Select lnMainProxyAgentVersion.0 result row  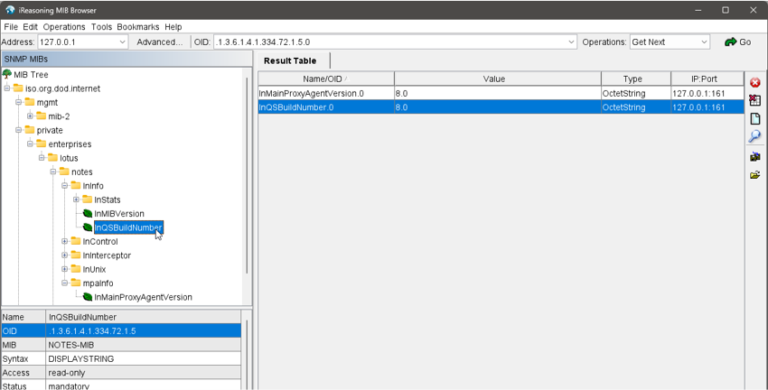[501, 93]
